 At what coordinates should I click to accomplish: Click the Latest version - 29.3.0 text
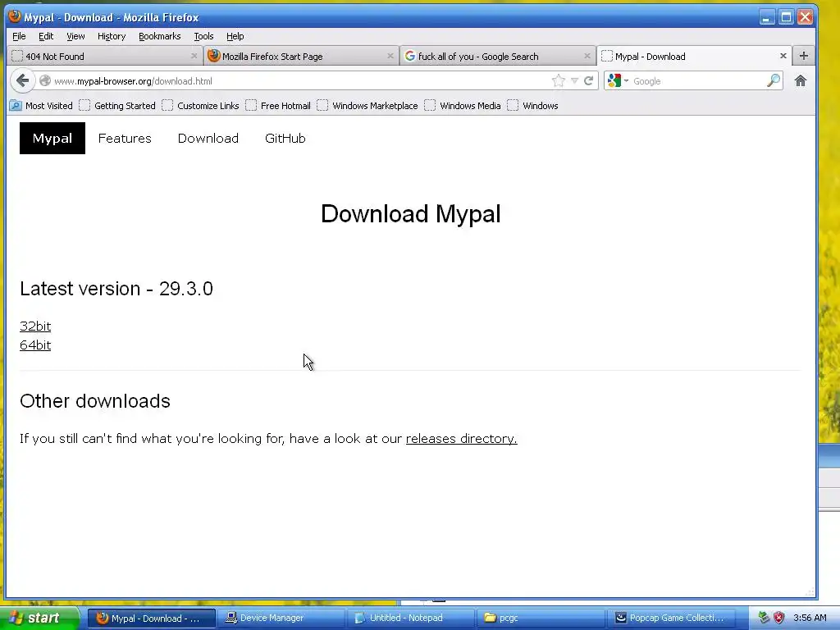116,289
